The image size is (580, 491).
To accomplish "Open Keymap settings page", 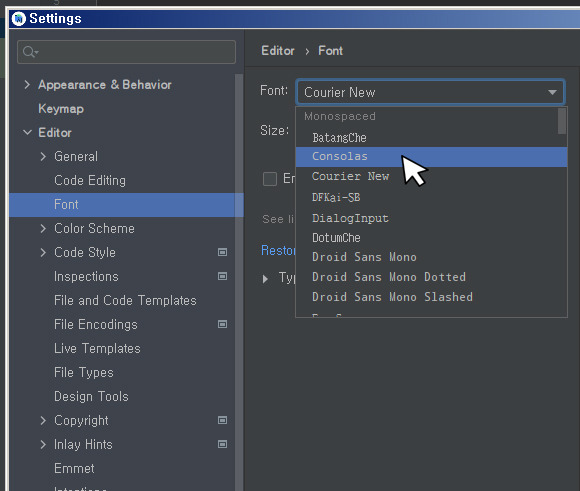I will (61, 109).
